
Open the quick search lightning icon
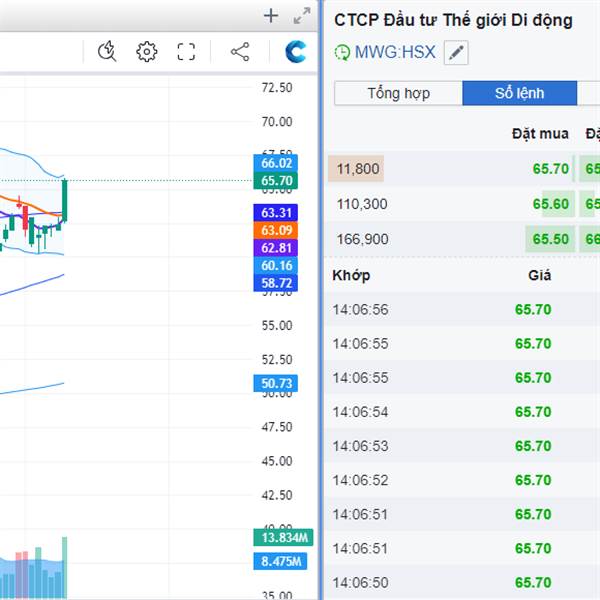pos(107,51)
